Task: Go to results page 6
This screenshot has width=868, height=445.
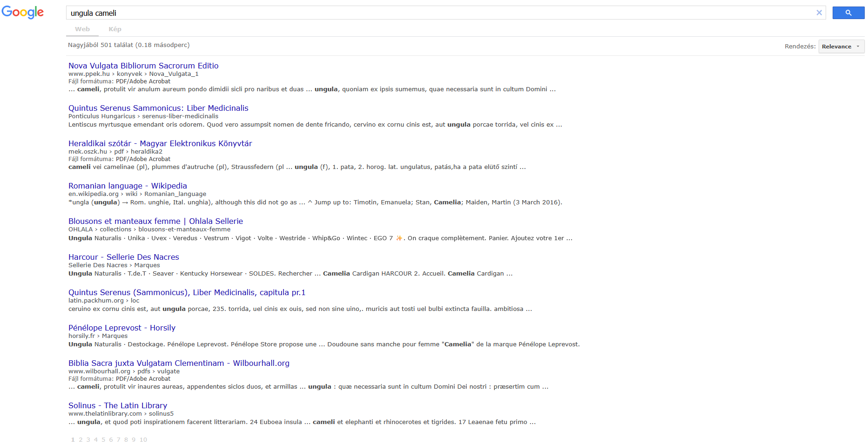Action: pyautogui.click(x=111, y=440)
